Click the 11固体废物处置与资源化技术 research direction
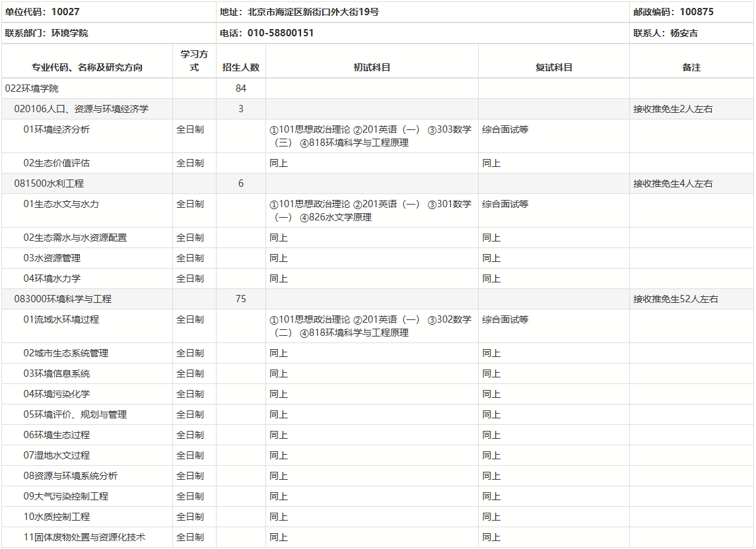756x549 pixels. [85, 537]
